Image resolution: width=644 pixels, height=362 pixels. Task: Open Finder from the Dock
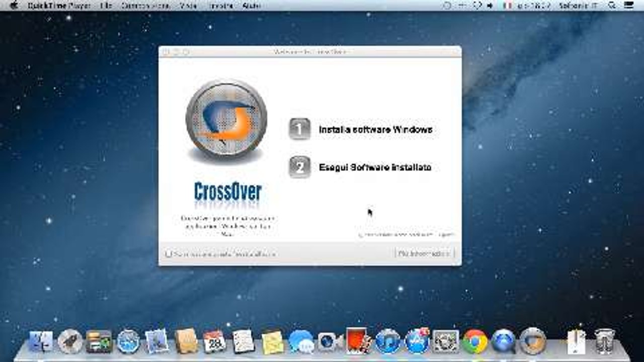point(41,342)
